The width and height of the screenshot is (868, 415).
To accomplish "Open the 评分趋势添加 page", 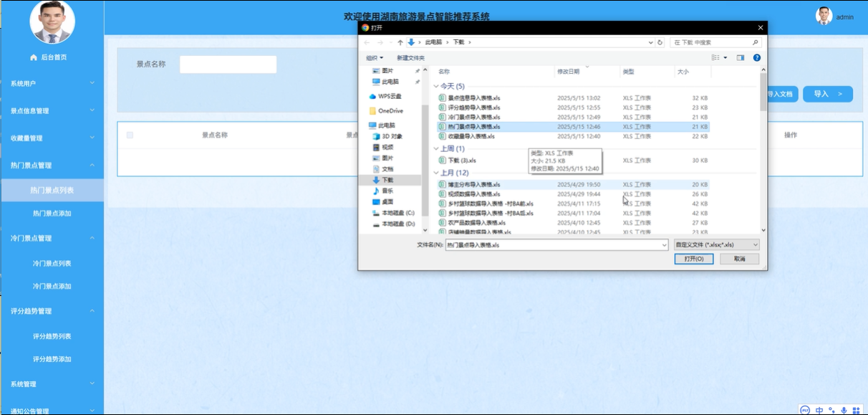I will pyautogui.click(x=52, y=359).
